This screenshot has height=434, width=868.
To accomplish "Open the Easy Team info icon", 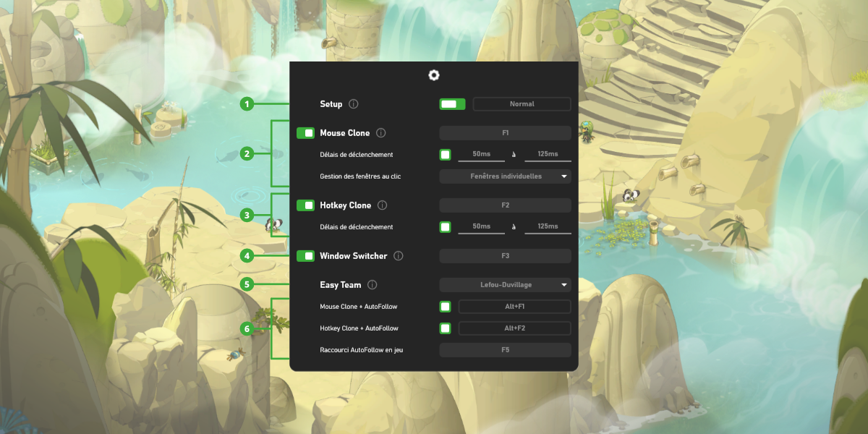I will click(x=373, y=285).
